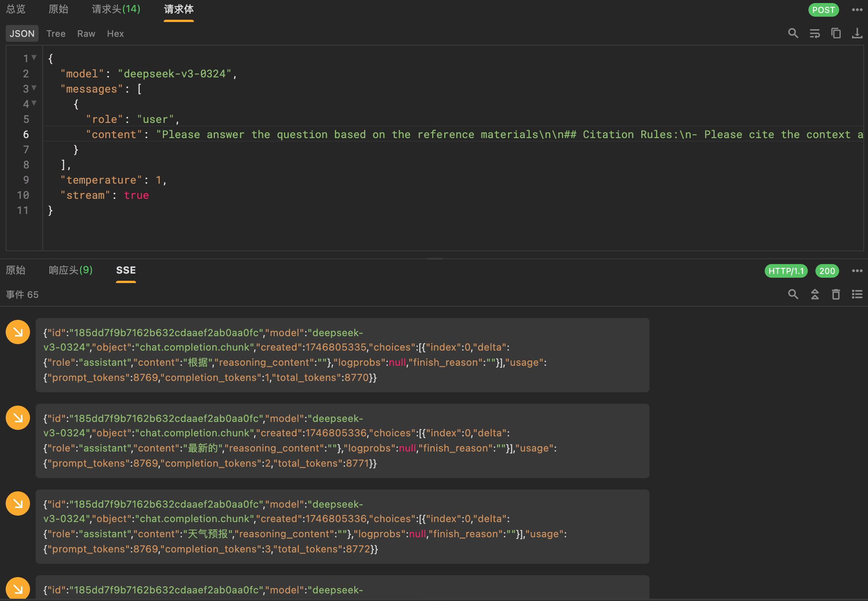Select the Hex view mode
The image size is (868, 601).
coord(115,34)
